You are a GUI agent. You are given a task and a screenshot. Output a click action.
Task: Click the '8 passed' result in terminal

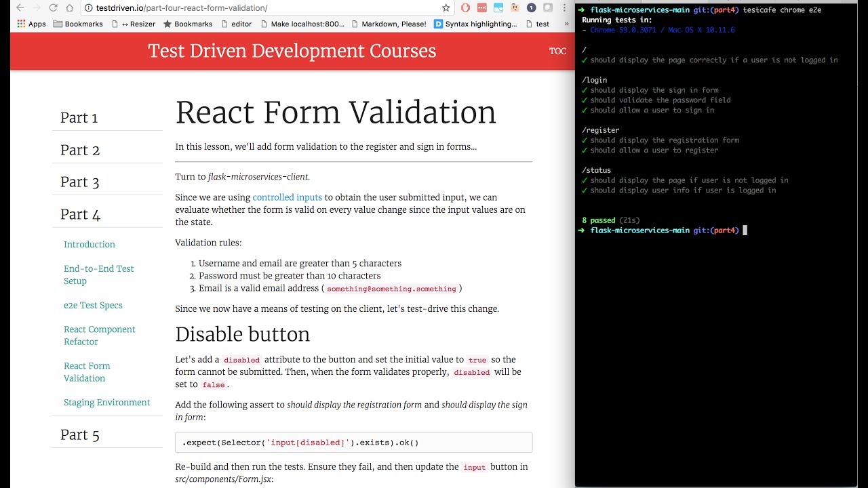click(x=599, y=221)
